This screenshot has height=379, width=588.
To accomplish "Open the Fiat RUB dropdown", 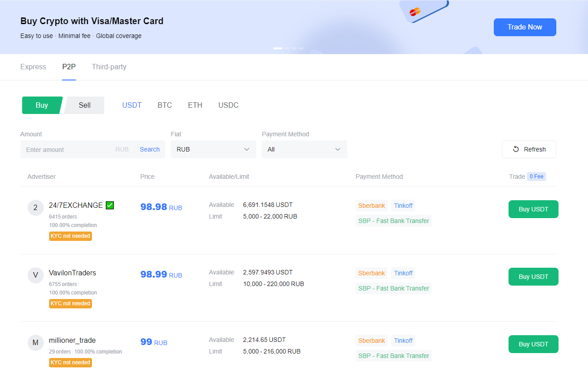I will [213, 149].
